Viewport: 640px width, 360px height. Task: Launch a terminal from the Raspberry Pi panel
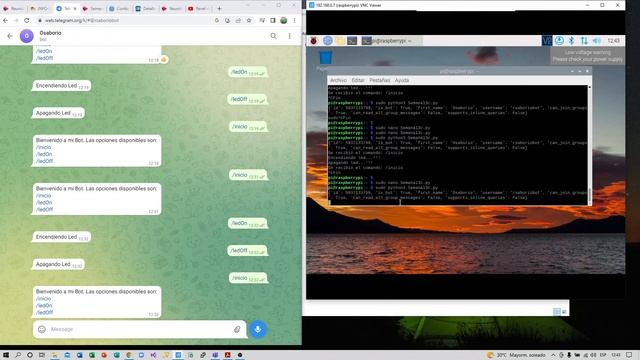click(x=352, y=40)
